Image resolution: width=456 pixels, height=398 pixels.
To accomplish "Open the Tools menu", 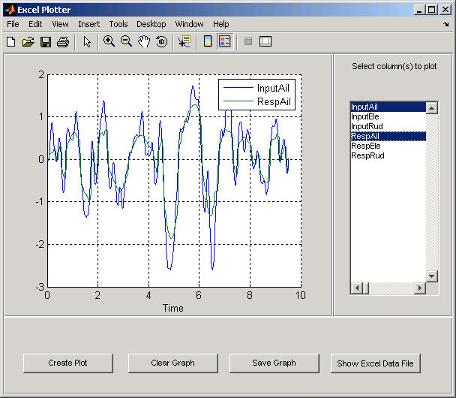I will click(x=118, y=24).
